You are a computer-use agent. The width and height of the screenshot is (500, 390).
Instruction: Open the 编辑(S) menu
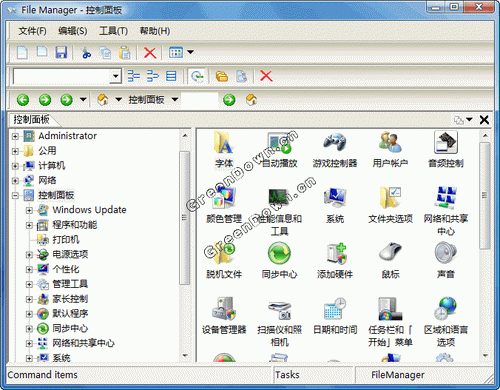pos(73,31)
